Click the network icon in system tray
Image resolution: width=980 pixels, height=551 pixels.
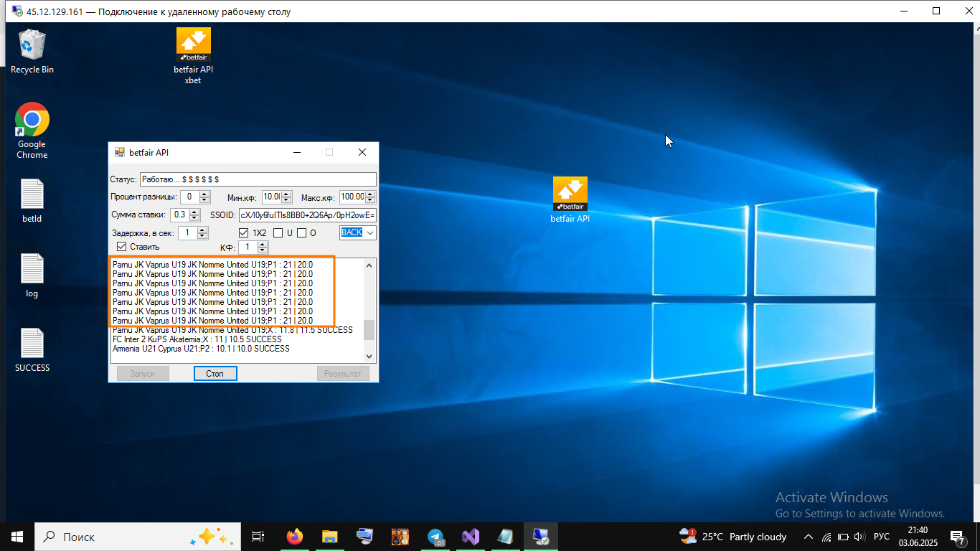pyautogui.click(x=826, y=537)
